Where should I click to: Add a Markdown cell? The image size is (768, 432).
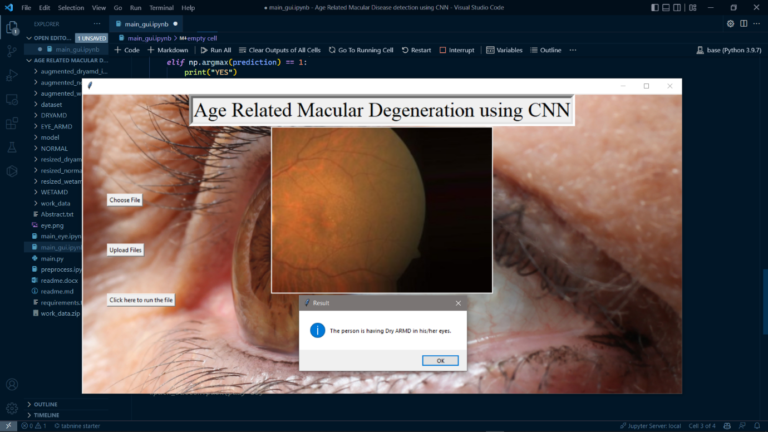click(x=168, y=50)
